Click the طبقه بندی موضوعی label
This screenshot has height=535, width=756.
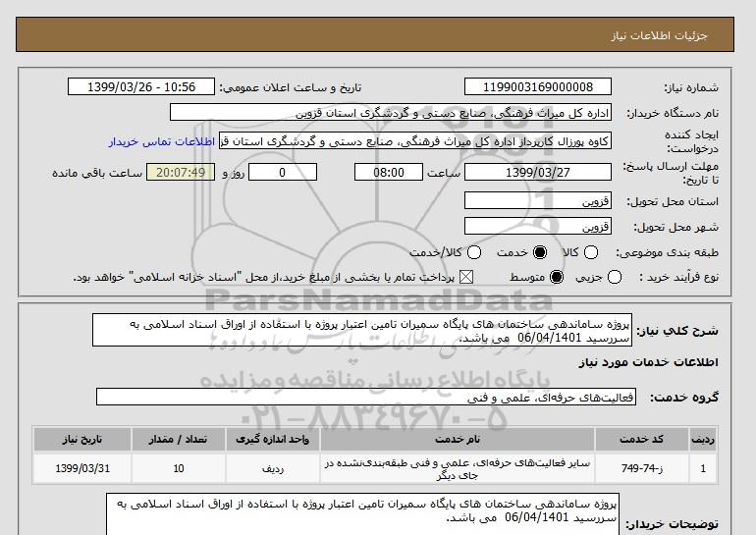tap(668, 252)
